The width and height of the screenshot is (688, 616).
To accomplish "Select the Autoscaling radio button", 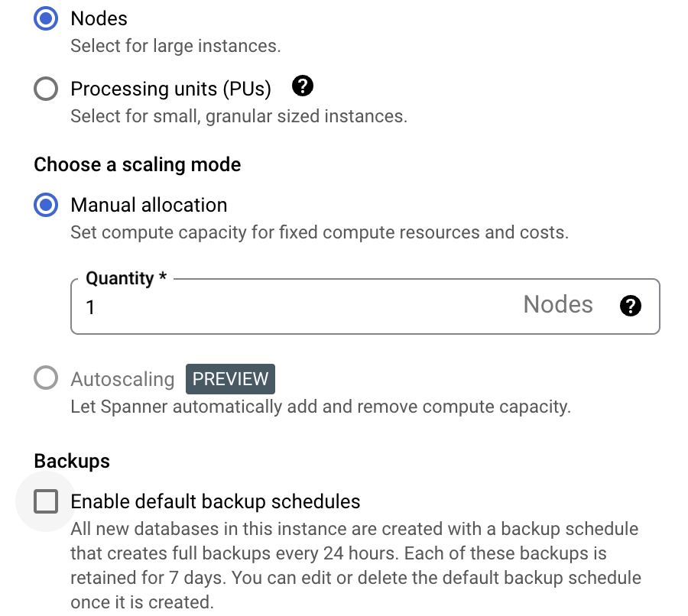I will pos(46,378).
